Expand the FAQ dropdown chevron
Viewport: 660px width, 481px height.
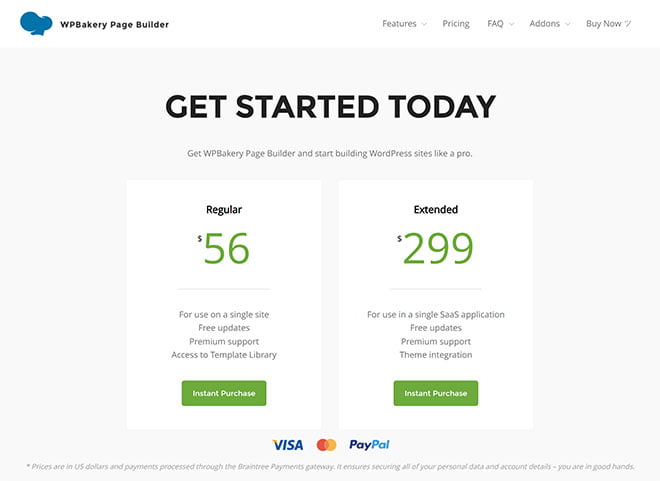point(511,24)
